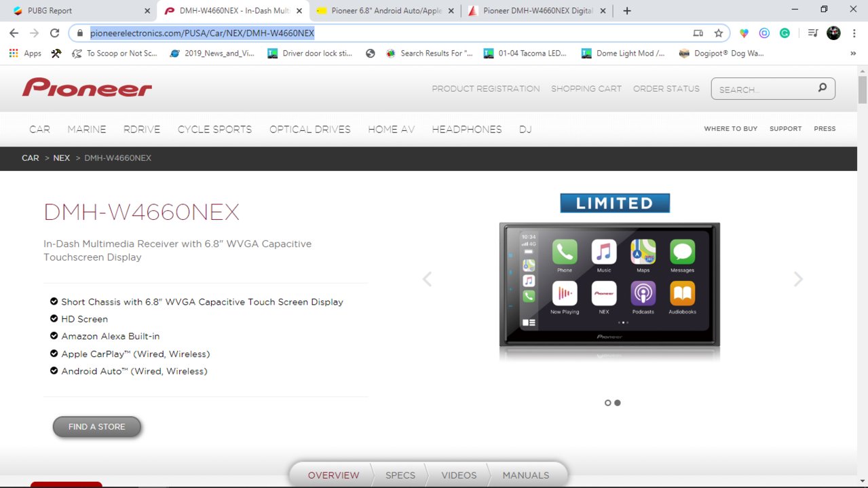Open the To Scoop or Not Sc... bookmark
Screen dimensions: 868x488
click(x=114, y=53)
